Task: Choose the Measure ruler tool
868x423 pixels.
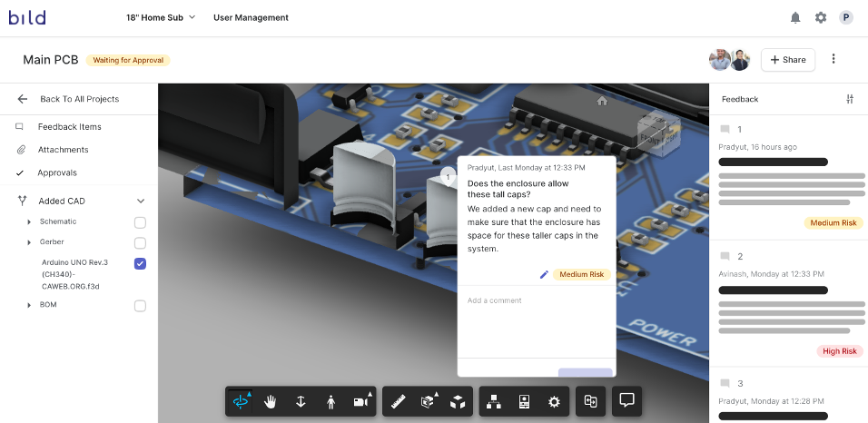Action: 398,402
